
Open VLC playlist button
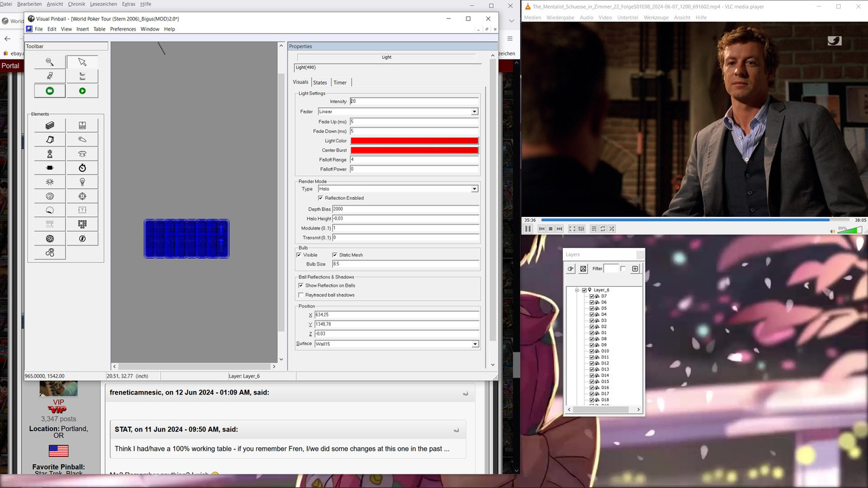click(593, 229)
